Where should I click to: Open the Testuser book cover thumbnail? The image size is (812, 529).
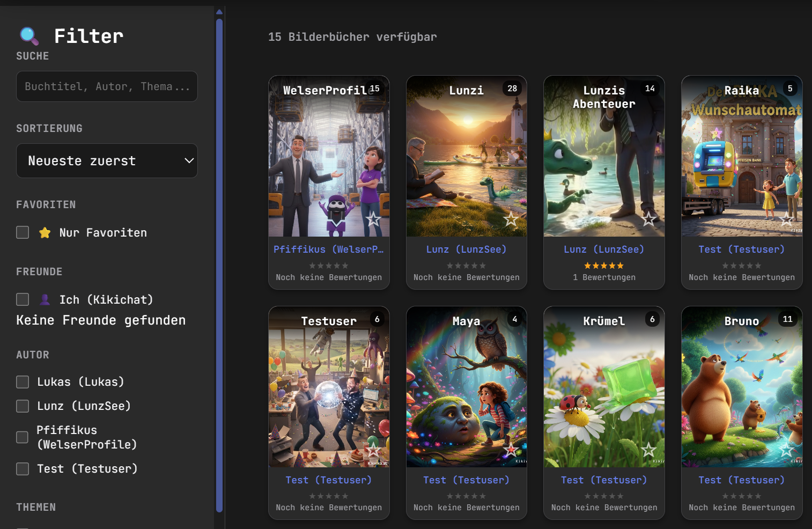point(329,392)
